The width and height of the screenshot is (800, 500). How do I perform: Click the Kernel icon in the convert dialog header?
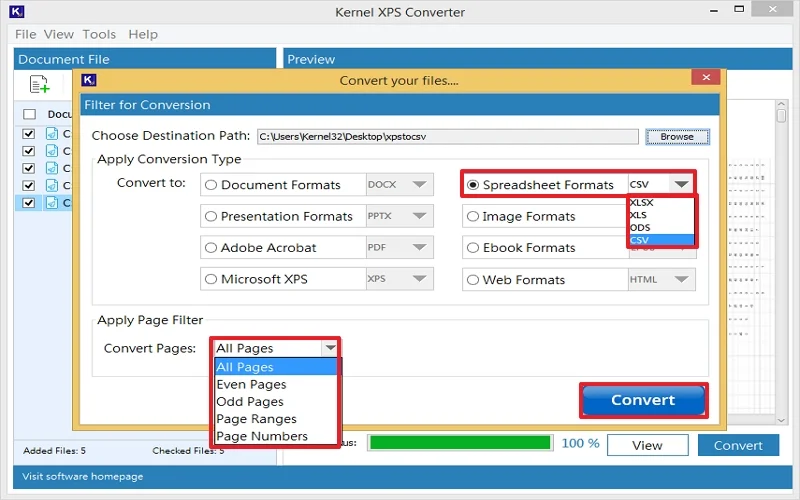(89, 80)
